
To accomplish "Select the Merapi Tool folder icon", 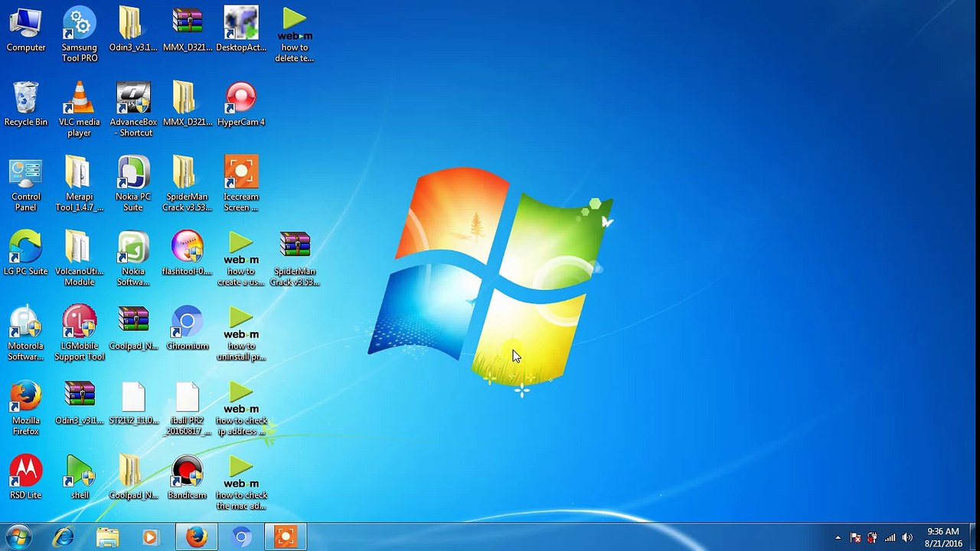I will point(80,184).
